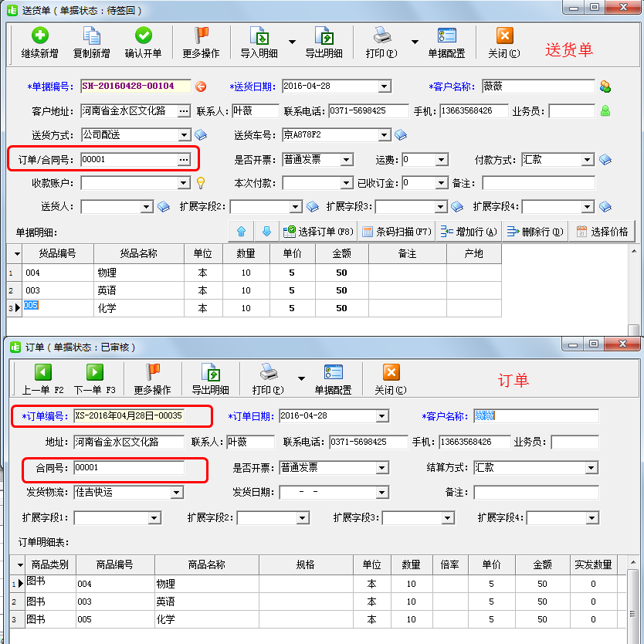
Task: Click 复制新增 toolbar icon
Action: (91, 42)
